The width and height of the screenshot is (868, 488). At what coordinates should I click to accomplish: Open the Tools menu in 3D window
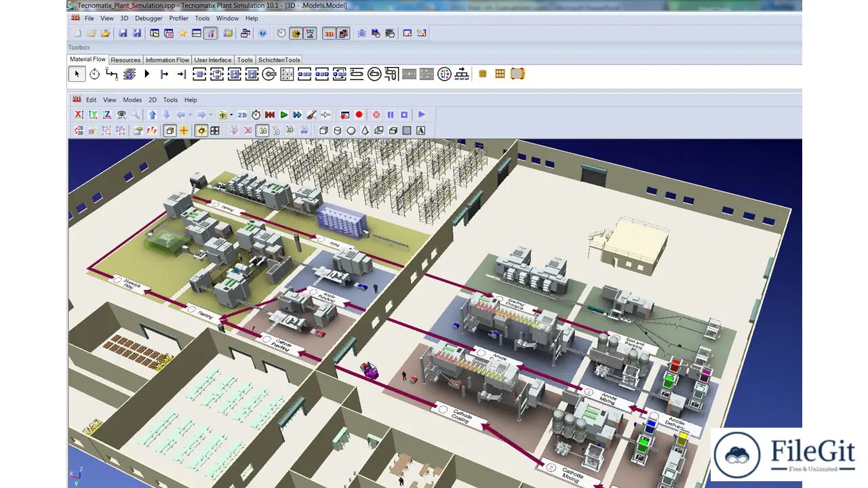coord(170,100)
